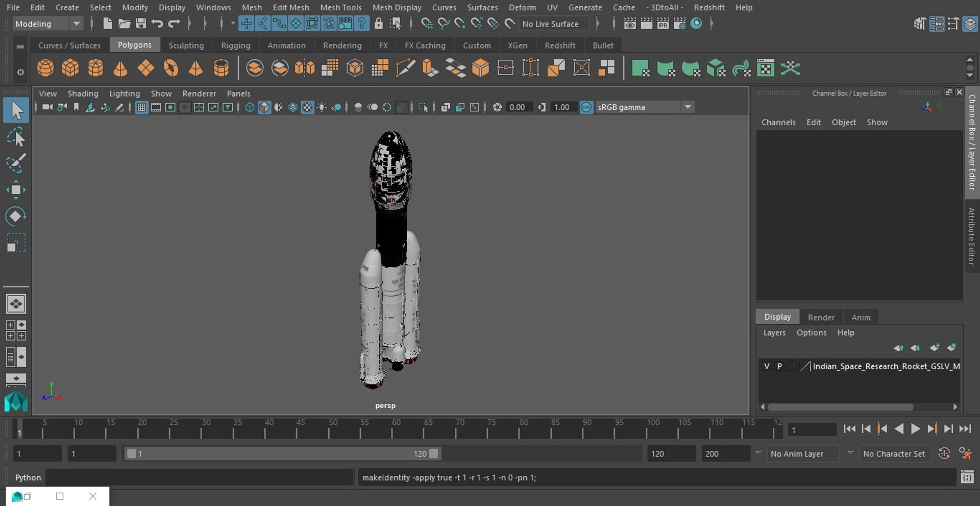The image size is (980, 506).
Task: Toggle Auto Keyframe button
Action: click(944, 453)
